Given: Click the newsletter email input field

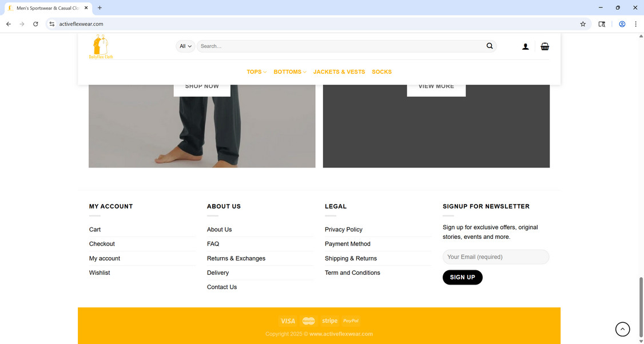Looking at the screenshot, I should tap(495, 257).
